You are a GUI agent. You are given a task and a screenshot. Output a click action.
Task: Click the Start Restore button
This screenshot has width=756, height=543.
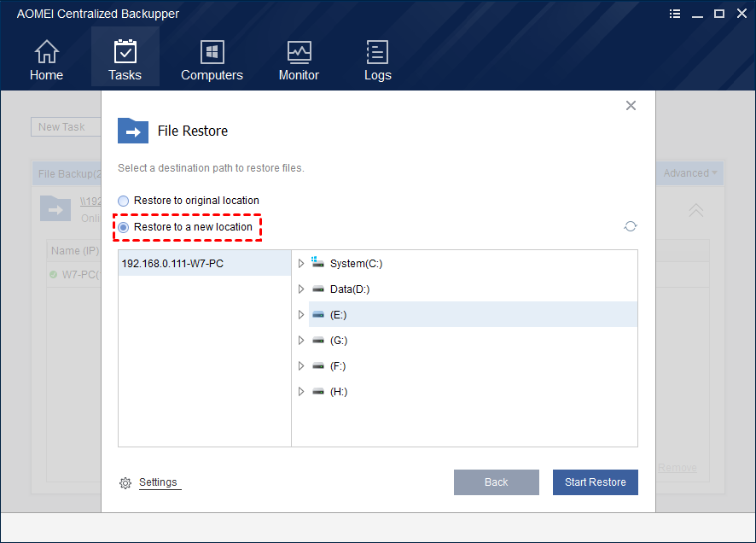pyautogui.click(x=596, y=482)
